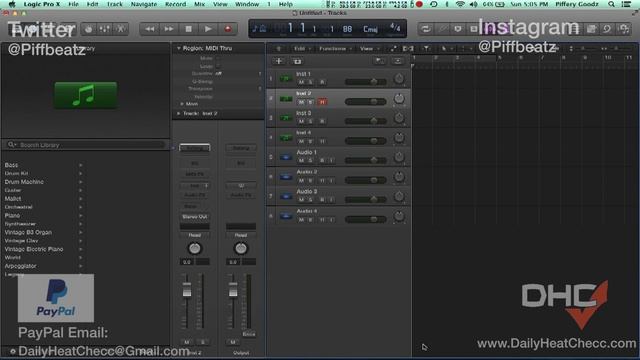Viewport: 640px width, 360px height.
Task: Open the Editors scissors icon in control bar
Action: (x=120, y=29)
